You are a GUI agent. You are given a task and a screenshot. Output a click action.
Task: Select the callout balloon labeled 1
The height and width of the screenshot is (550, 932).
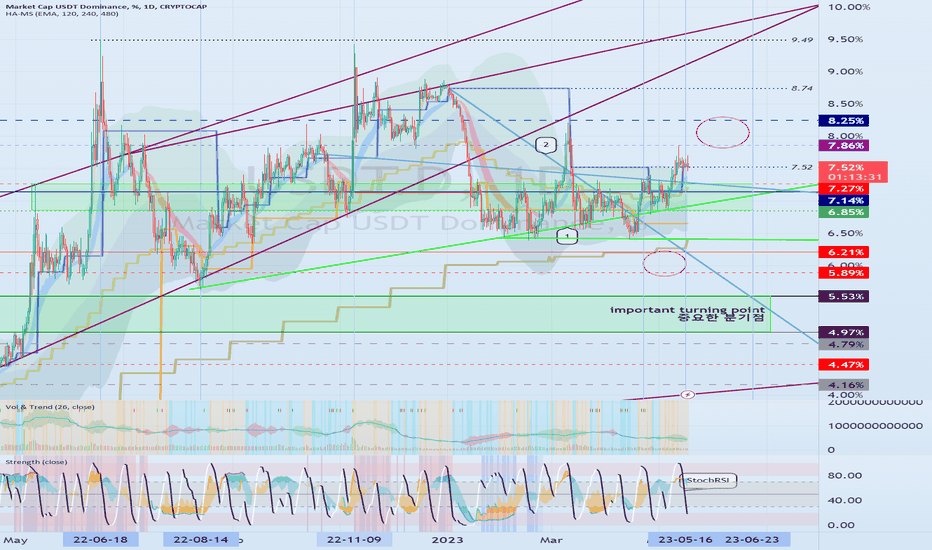[x=567, y=236]
